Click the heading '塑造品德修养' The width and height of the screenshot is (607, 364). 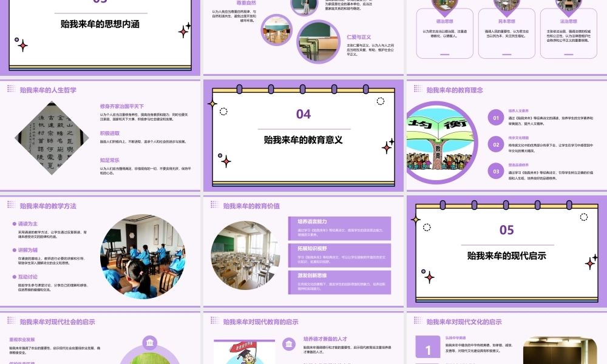(x=518, y=165)
